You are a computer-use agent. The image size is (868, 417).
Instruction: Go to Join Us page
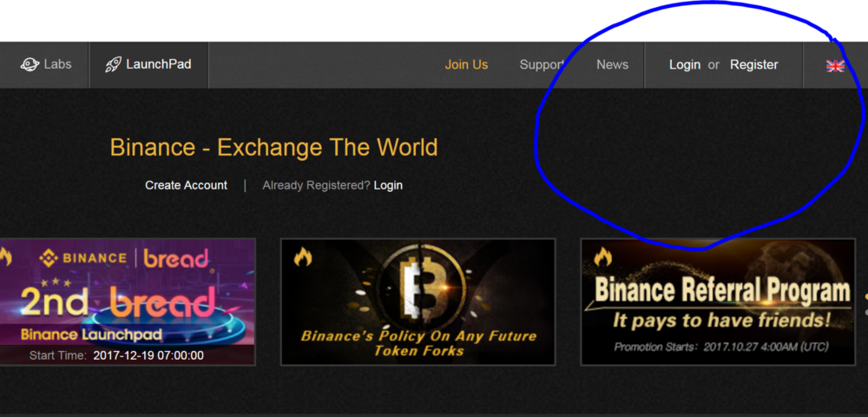(x=466, y=65)
